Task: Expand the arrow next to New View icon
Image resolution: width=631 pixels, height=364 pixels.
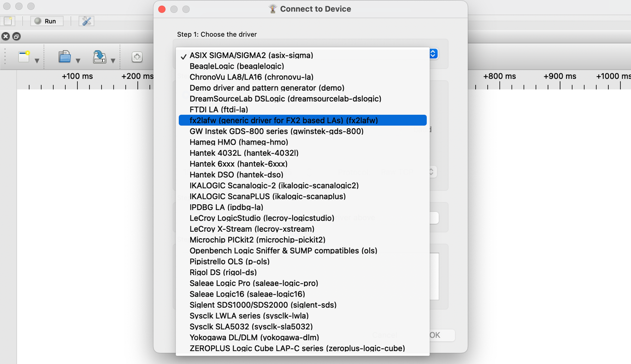Action: 37,60
